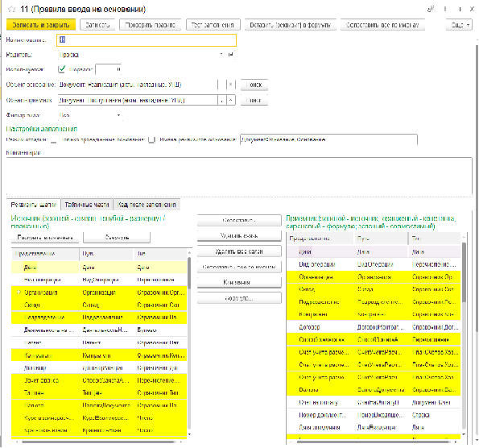Click Поиск next to Объект основание
The height and width of the screenshot is (448, 479).
click(x=254, y=85)
